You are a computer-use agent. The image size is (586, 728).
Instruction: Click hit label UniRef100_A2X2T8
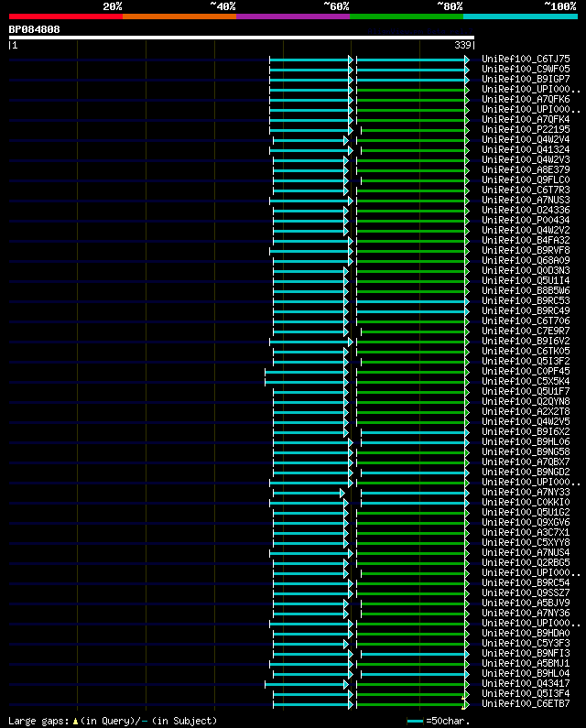tap(526, 411)
